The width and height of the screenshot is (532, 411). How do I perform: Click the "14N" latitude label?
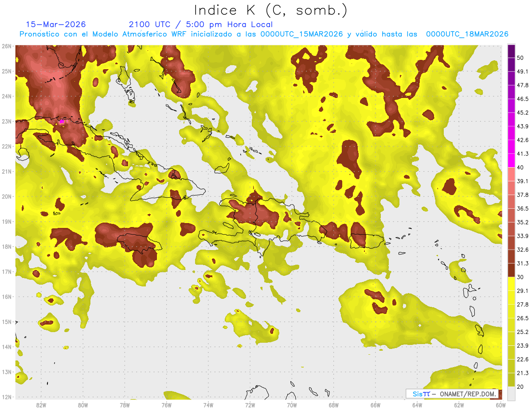pyautogui.click(x=7, y=347)
